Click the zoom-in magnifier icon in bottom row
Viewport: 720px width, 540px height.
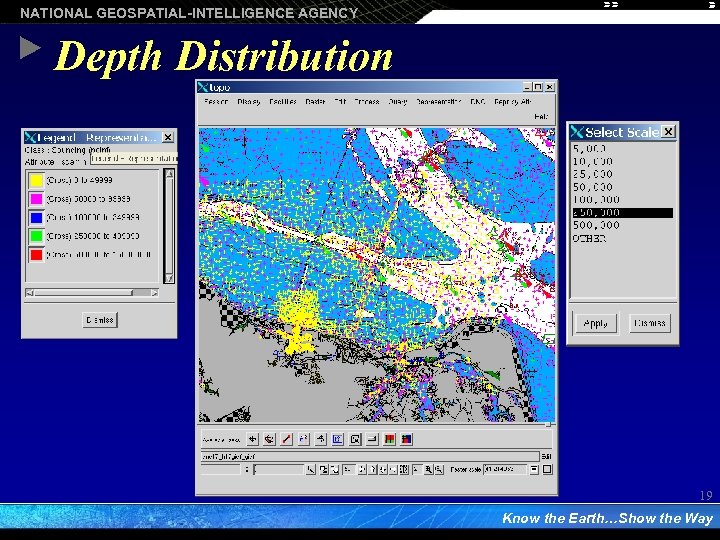[x=428, y=470]
